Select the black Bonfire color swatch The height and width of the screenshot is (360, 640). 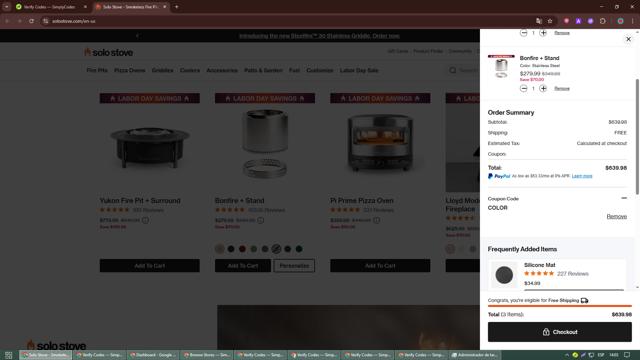231,249
